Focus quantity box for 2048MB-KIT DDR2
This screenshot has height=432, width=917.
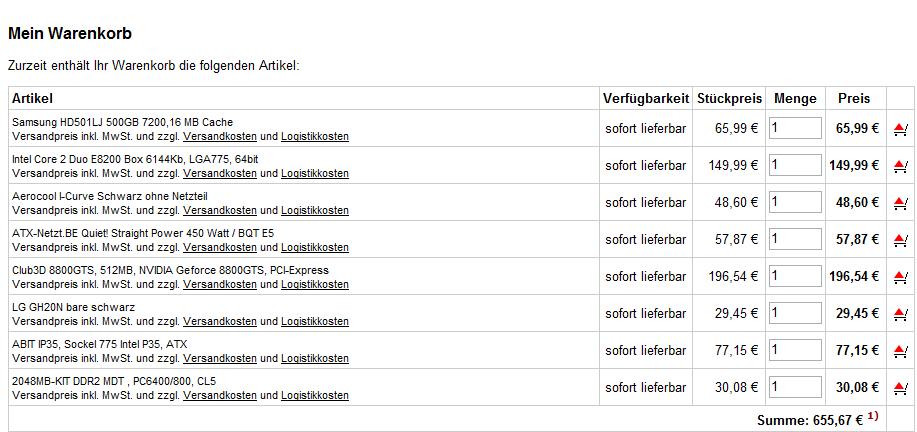(795, 387)
